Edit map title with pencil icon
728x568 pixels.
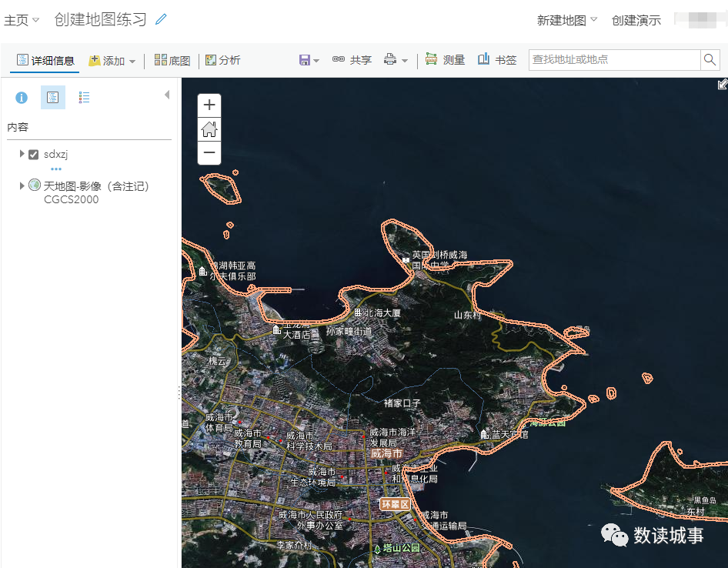coord(161,19)
